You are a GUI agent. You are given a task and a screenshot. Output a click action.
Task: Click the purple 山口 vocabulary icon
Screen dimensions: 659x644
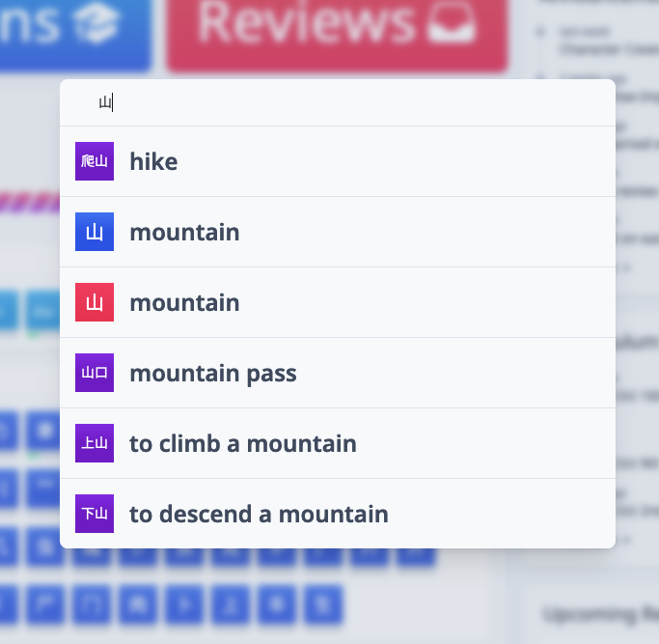[95, 373]
